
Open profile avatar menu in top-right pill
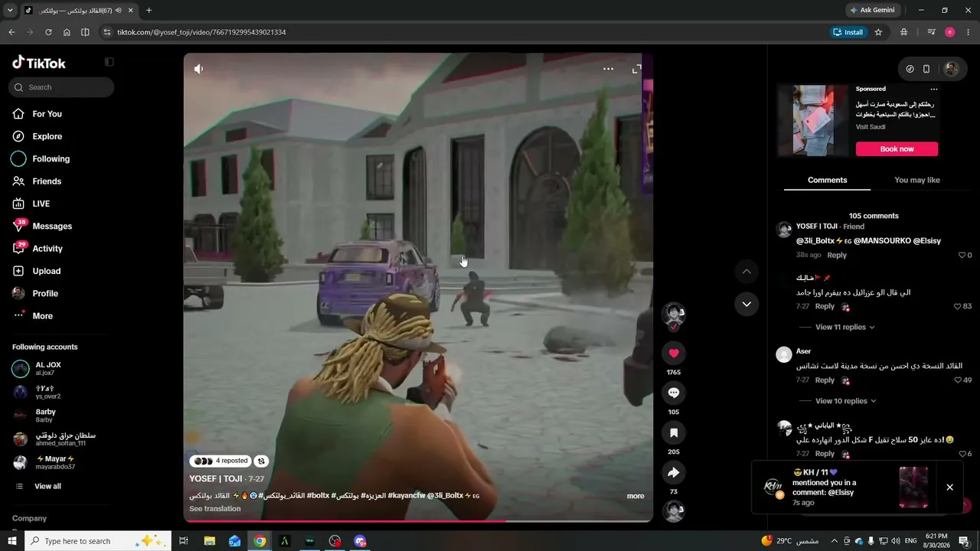pos(951,69)
